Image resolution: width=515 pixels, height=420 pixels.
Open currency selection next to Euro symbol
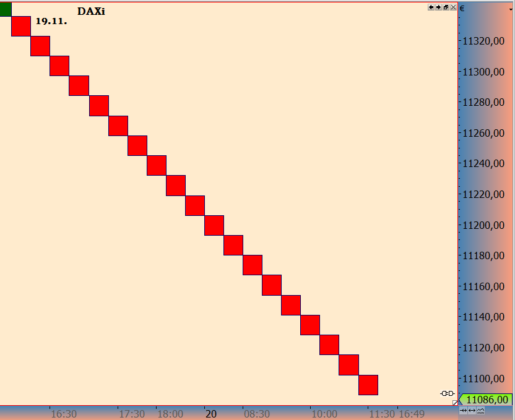pyautogui.click(x=511, y=8)
